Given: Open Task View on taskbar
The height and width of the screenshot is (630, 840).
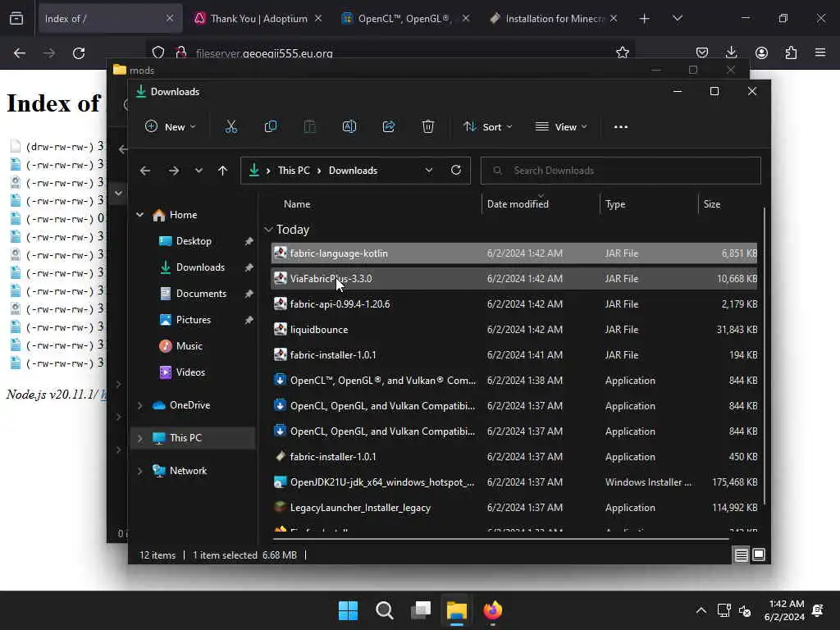Looking at the screenshot, I should [421, 610].
